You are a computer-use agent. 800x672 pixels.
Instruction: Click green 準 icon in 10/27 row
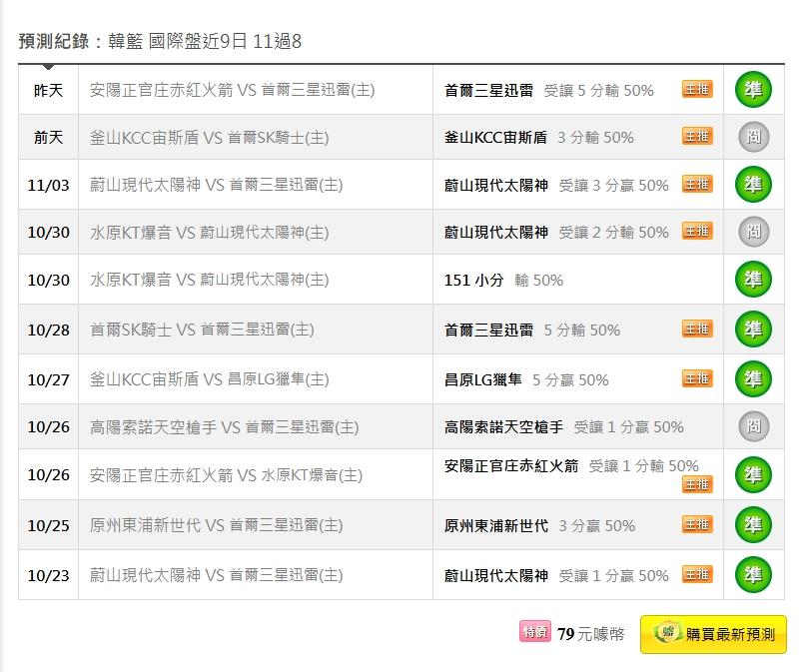(x=753, y=379)
